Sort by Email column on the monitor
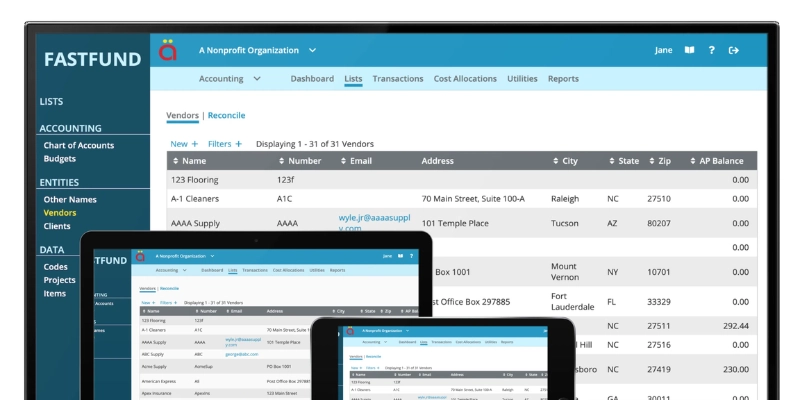800x400 pixels. tap(356, 161)
